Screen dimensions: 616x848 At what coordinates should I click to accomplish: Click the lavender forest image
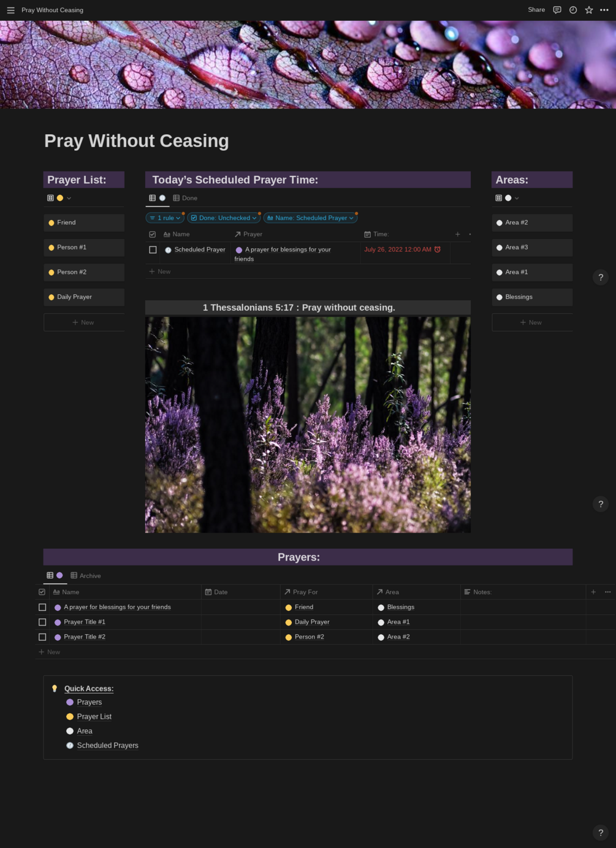308,424
